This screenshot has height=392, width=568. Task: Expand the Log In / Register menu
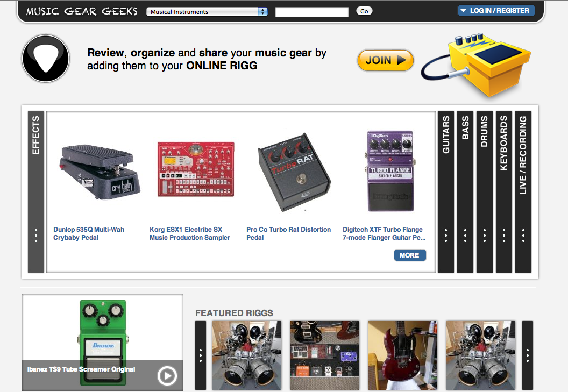tap(496, 11)
